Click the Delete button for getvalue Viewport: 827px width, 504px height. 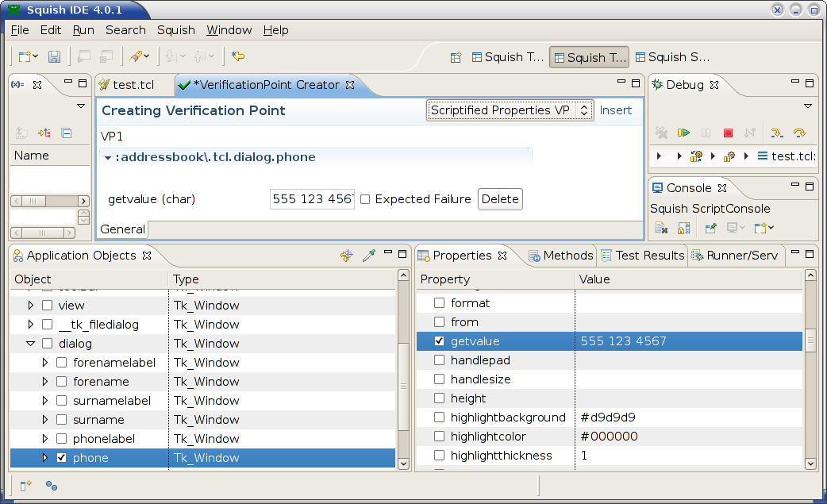coord(500,199)
